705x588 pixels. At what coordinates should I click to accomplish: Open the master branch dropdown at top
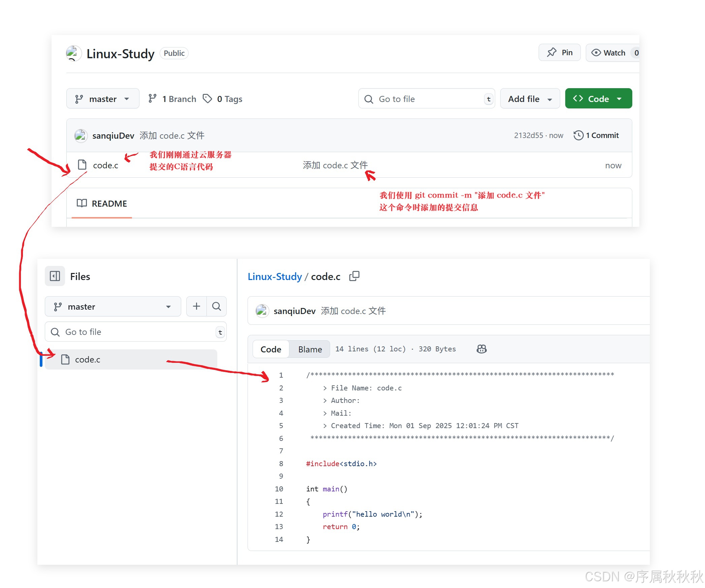pos(103,99)
